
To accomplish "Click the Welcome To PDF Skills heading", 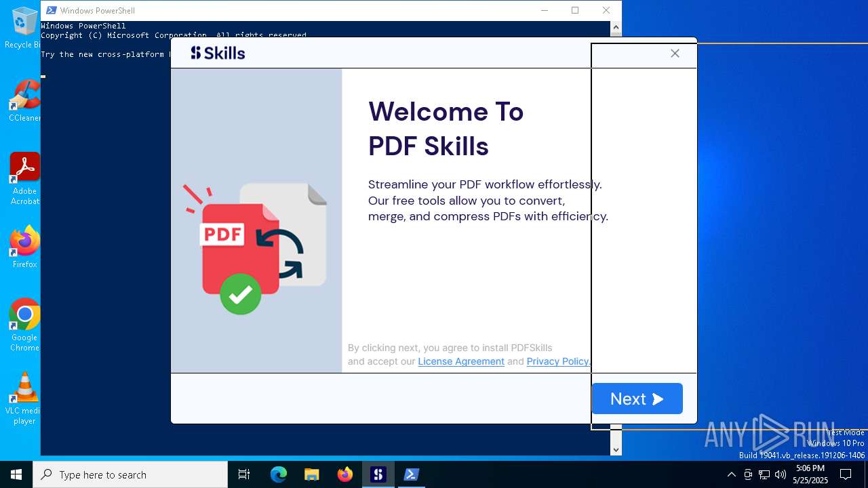I will click(x=446, y=129).
